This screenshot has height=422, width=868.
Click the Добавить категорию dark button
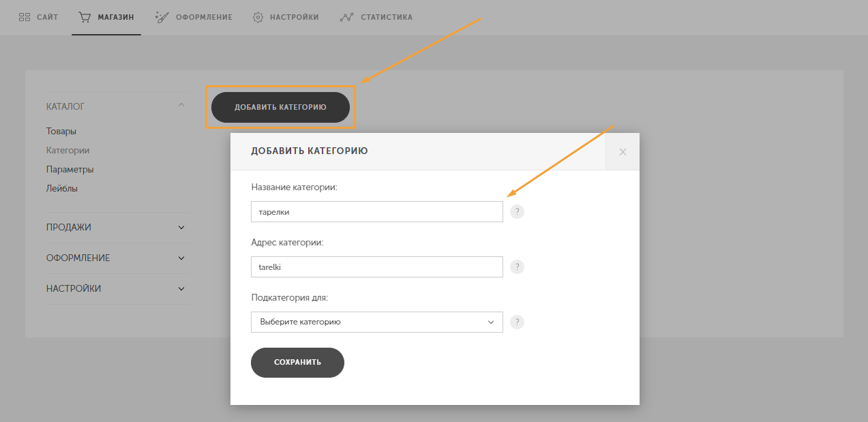coord(280,107)
